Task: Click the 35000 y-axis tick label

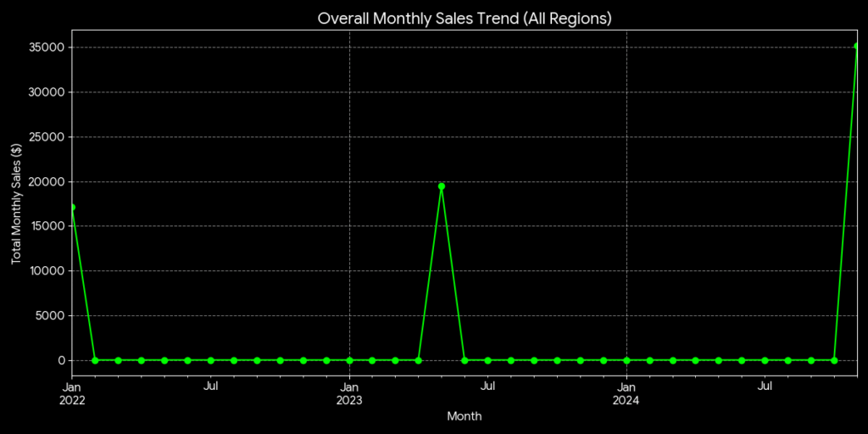Action: pyautogui.click(x=48, y=47)
